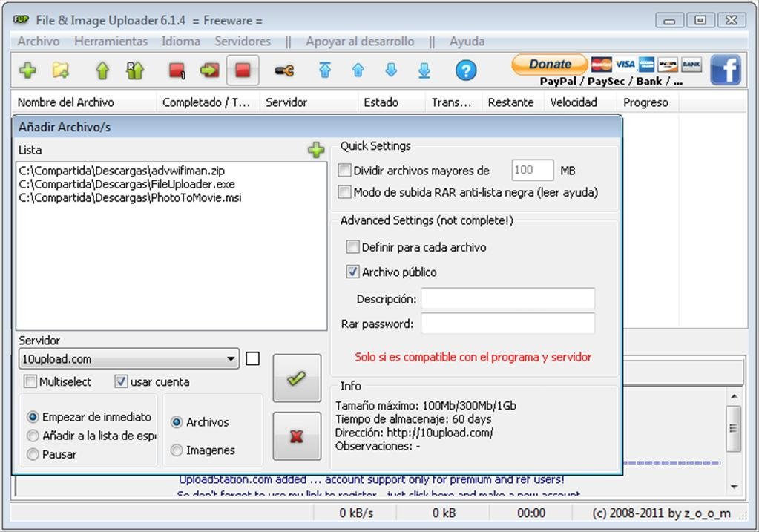Click the Progreso column header

click(647, 102)
